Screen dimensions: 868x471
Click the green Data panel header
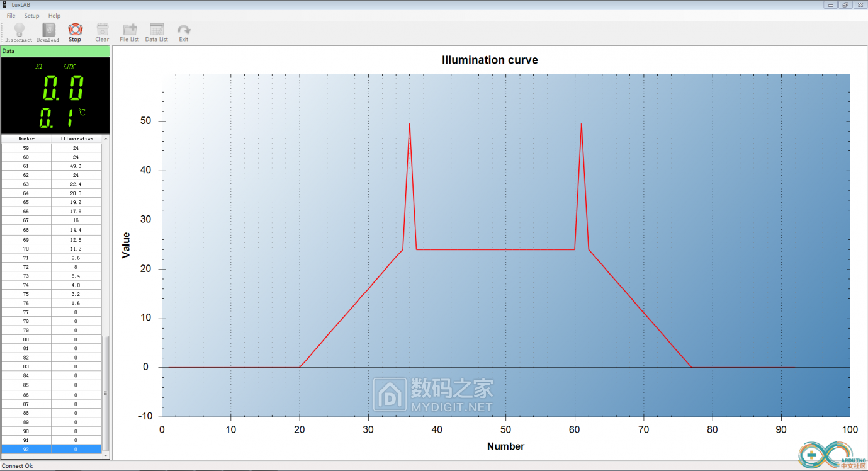pyautogui.click(x=55, y=51)
